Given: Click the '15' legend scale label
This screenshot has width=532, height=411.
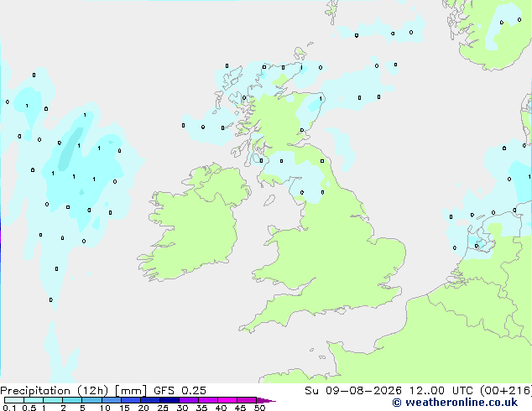Looking at the screenshot, I should pos(124,408).
